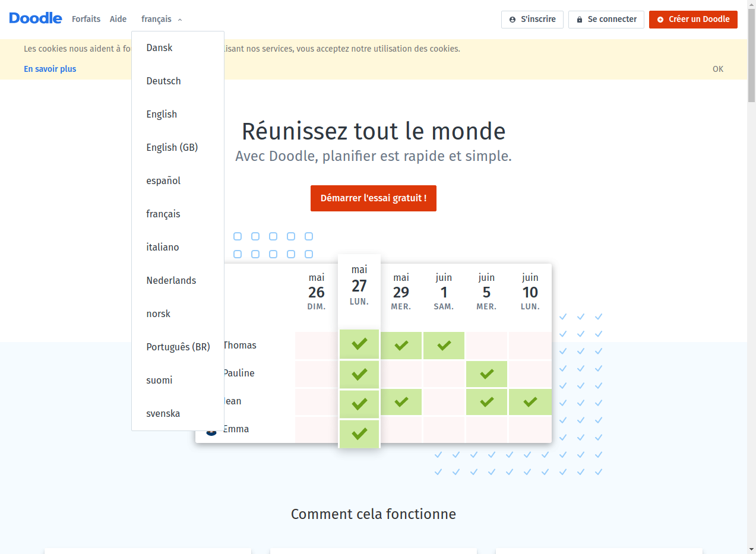Select the mai 27 LUN. column header
The width and height of the screenshot is (756, 554).
[x=359, y=286]
